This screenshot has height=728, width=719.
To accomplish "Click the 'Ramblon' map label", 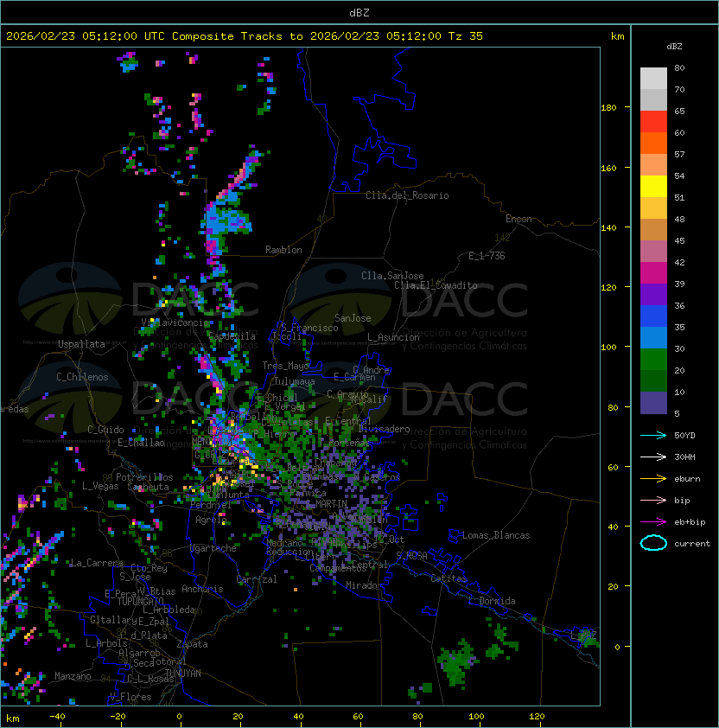I will pyautogui.click(x=283, y=250).
